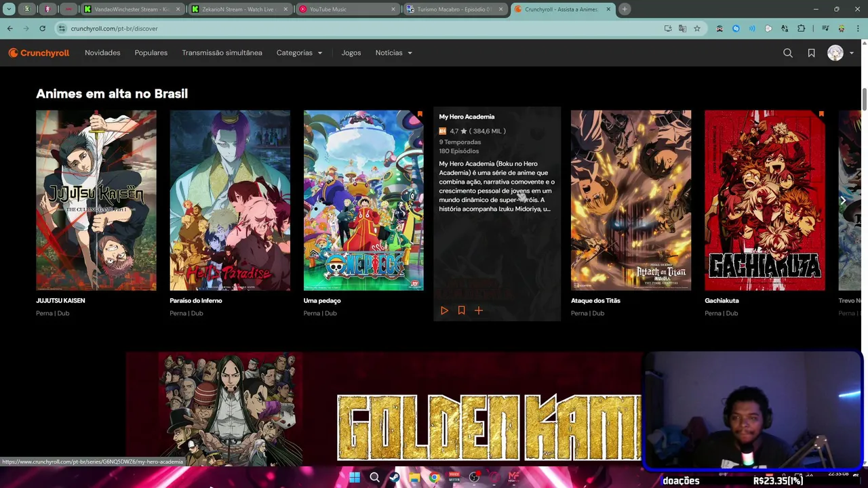
Task: Expand the Notícias dropdown
Action: click(x=393, y=53)
